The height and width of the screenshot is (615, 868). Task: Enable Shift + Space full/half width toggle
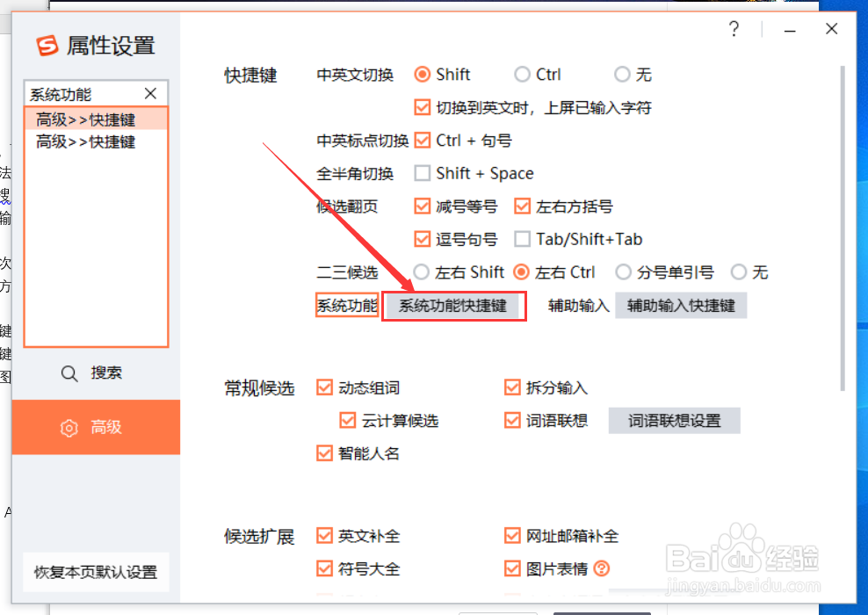click(x=423, y=173)
